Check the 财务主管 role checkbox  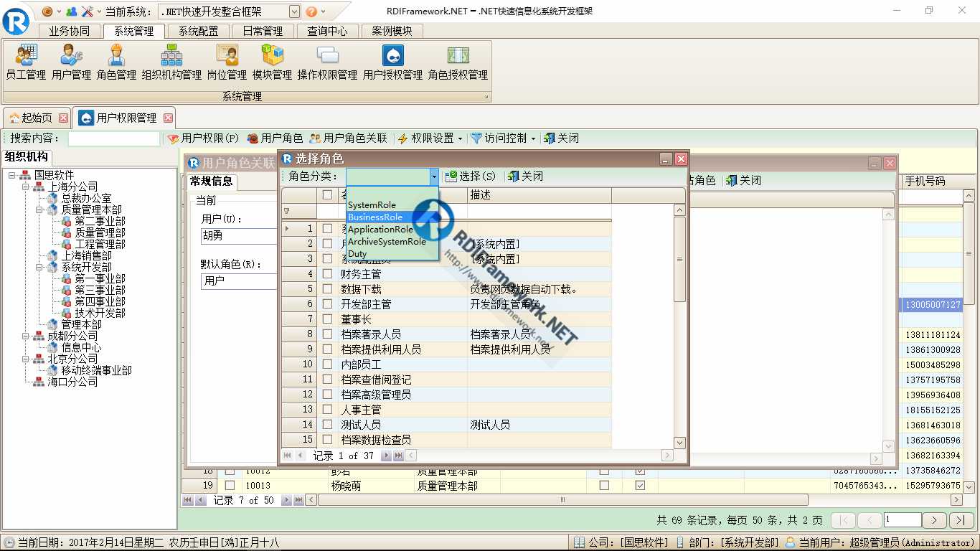327,273
